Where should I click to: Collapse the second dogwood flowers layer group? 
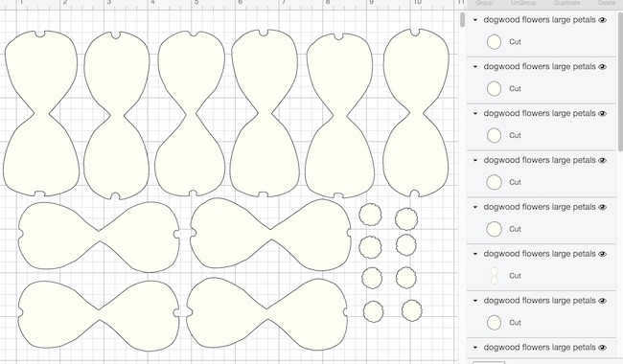click(475, 67)
